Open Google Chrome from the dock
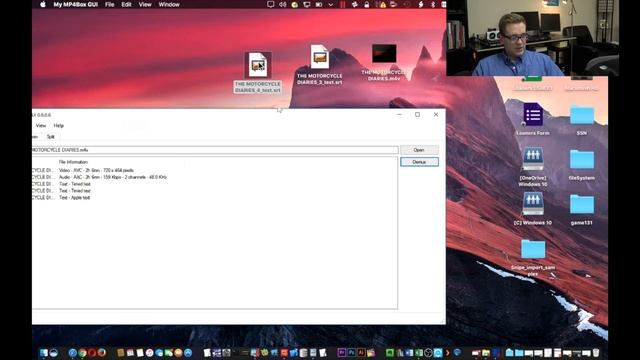Image resolution: width=640 pixels, height=360 pixels. pos(82,353)
